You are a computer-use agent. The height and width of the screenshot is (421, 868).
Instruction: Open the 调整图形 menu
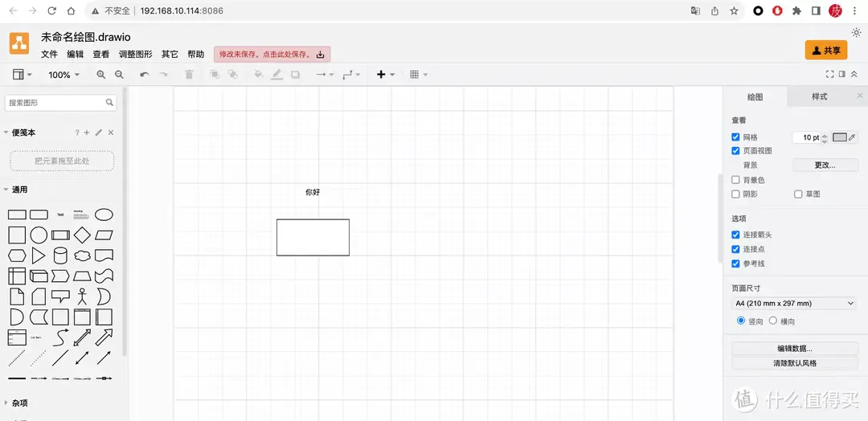136,54
